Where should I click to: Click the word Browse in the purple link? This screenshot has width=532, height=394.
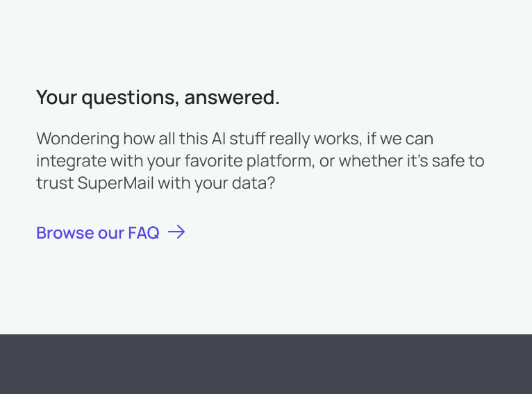point(65,233)
